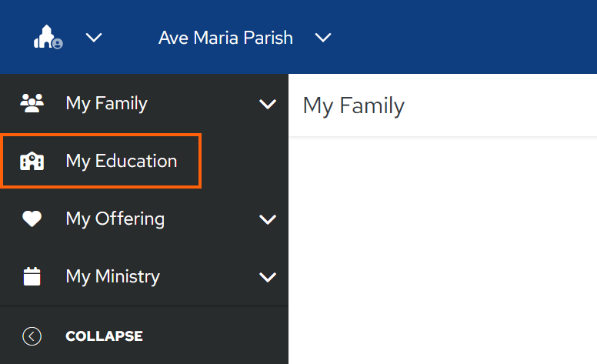Expand the Ave Maria Parish dropdown chevron

(323, 37)
